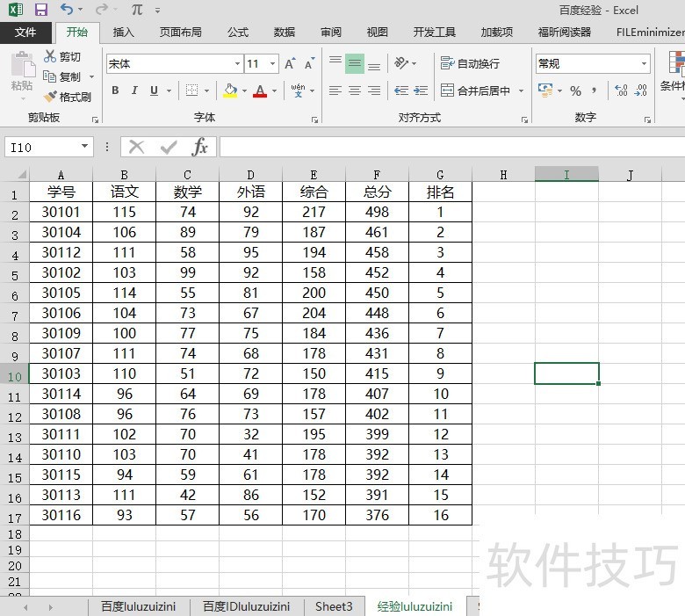685x616 pixels.
Task: Switch to the Page Layout (页面布局) tab
Action: [x=180, y=32]
